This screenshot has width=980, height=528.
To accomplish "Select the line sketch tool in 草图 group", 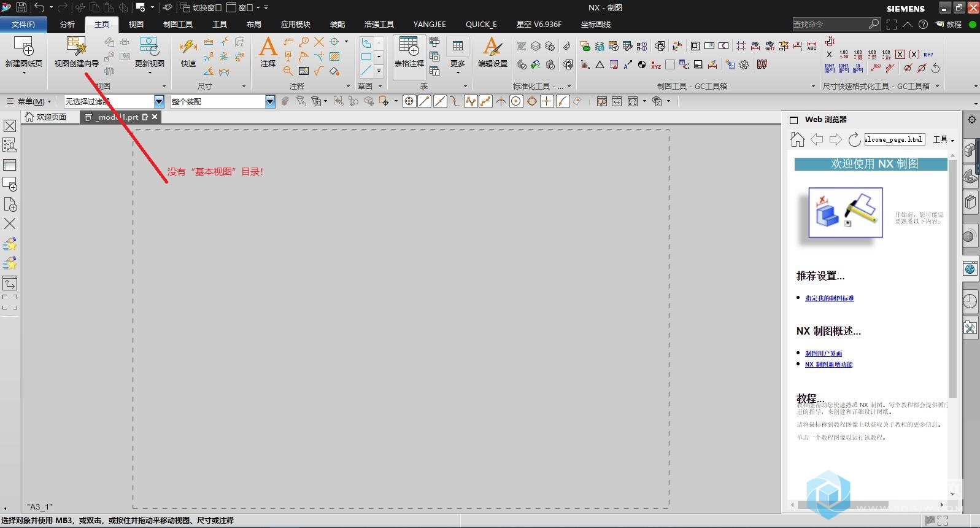I will [366, 71].
